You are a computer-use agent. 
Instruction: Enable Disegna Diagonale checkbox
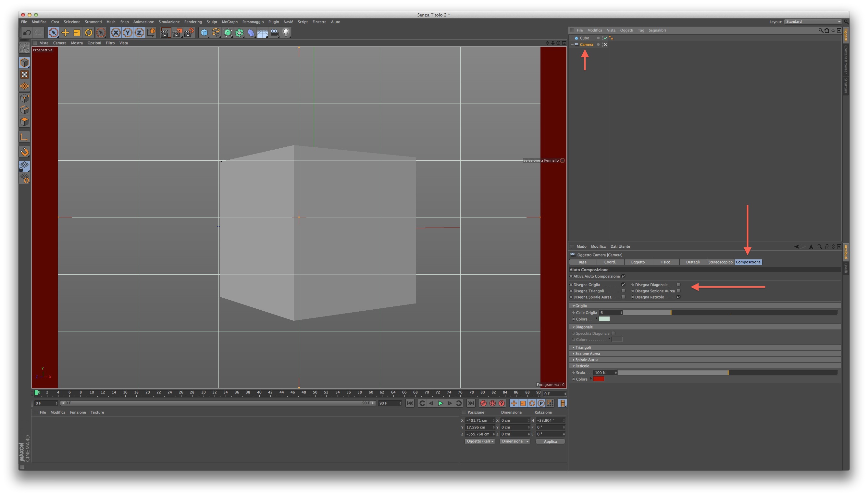678,285
